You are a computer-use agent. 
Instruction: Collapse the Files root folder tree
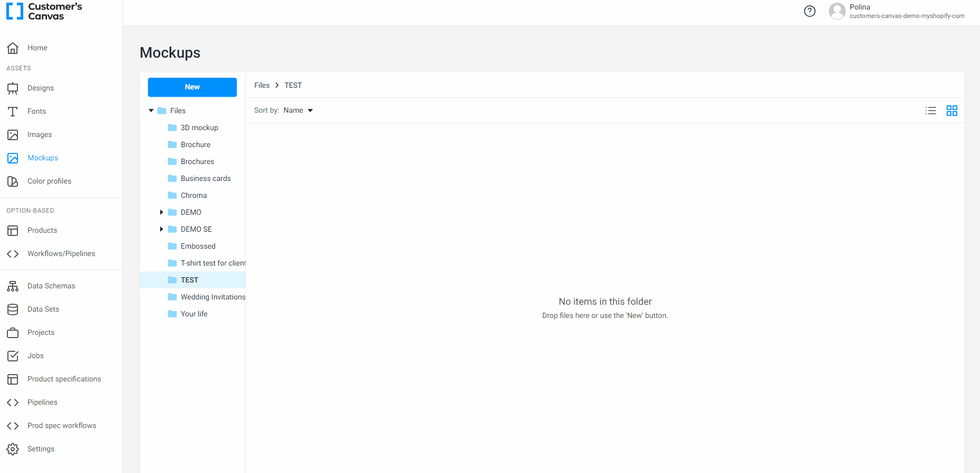point(151,111)
